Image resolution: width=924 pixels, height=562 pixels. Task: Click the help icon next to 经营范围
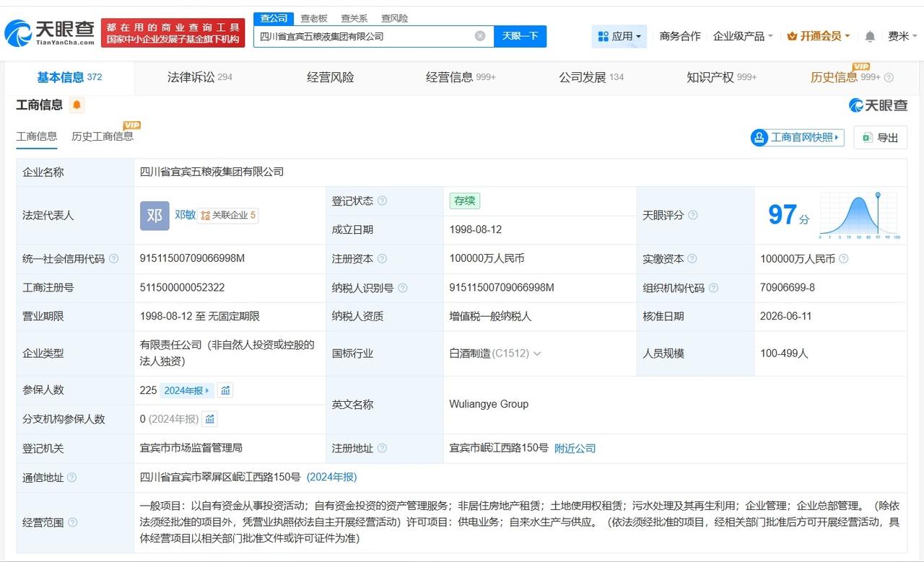[72, 522]
